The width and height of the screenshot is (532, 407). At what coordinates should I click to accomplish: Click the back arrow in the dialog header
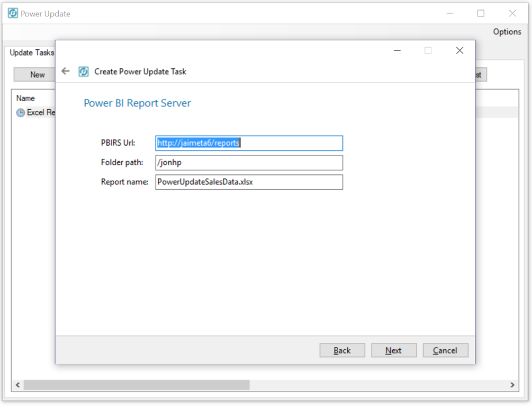tap(66, 71)
